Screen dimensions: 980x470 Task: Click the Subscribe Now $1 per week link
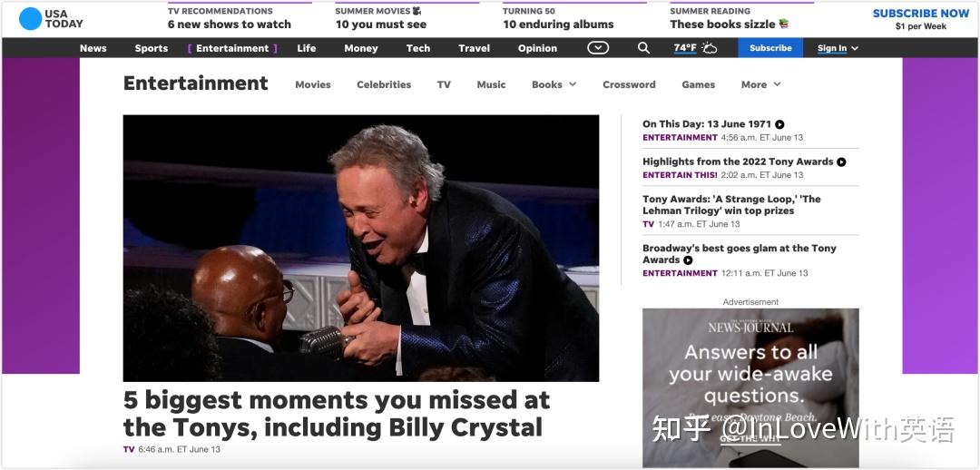click(x=921, y=19)
